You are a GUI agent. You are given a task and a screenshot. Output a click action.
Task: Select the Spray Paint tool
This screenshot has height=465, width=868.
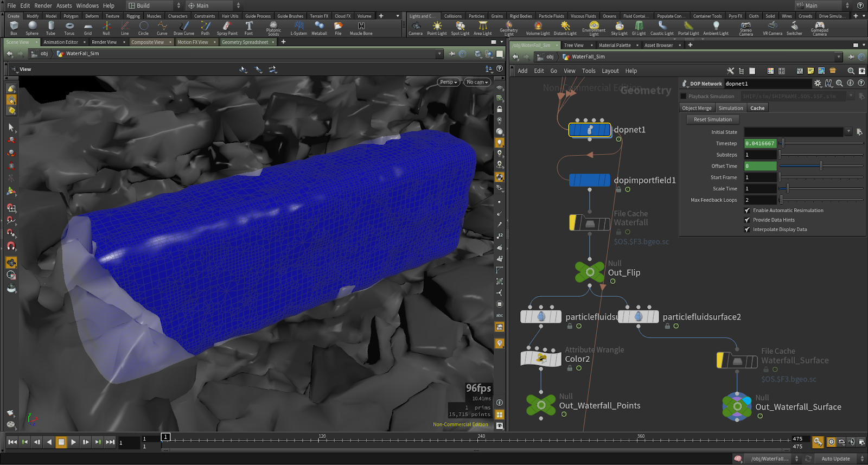(x=227, y=27)
